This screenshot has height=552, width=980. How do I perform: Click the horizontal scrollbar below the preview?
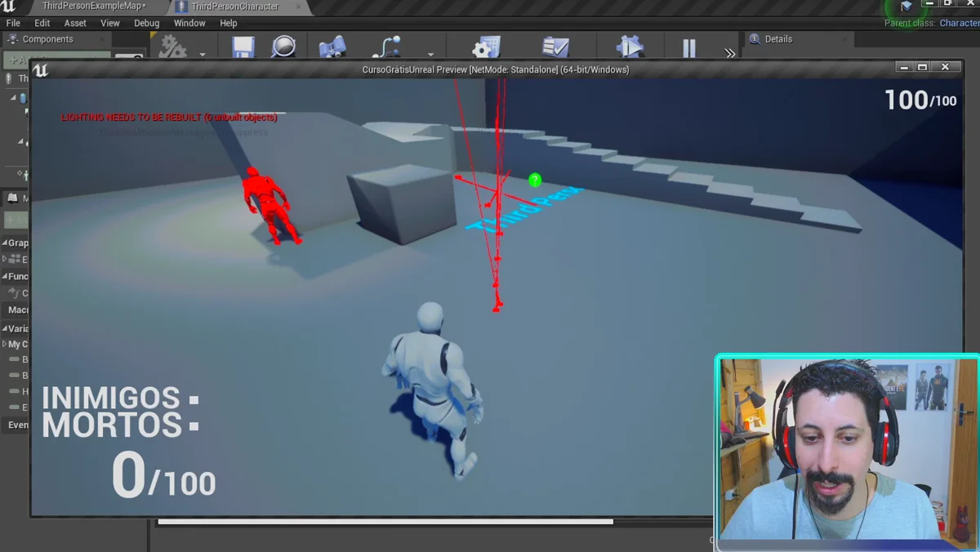(385, 521)
